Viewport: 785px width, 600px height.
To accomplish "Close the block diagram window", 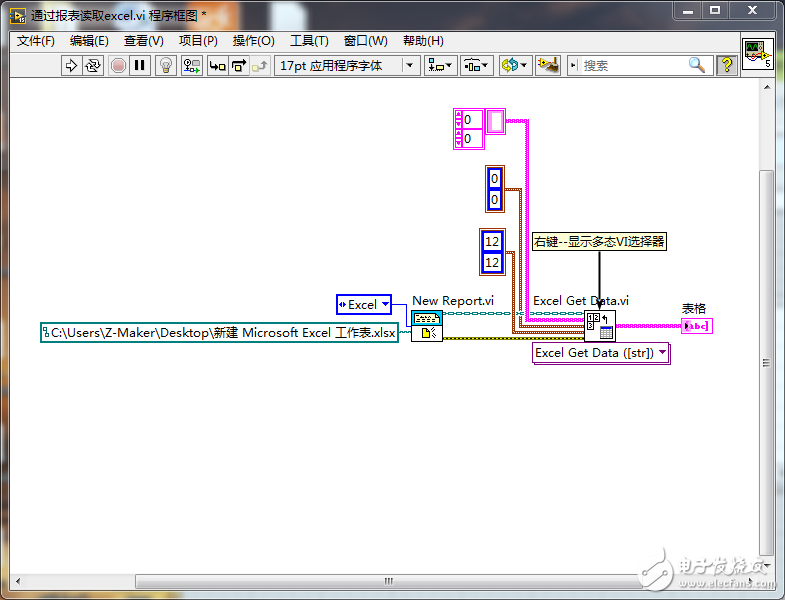I will coord(752,11).
